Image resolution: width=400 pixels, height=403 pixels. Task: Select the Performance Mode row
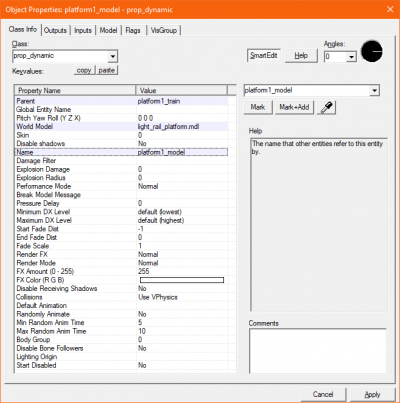(122, 186)
